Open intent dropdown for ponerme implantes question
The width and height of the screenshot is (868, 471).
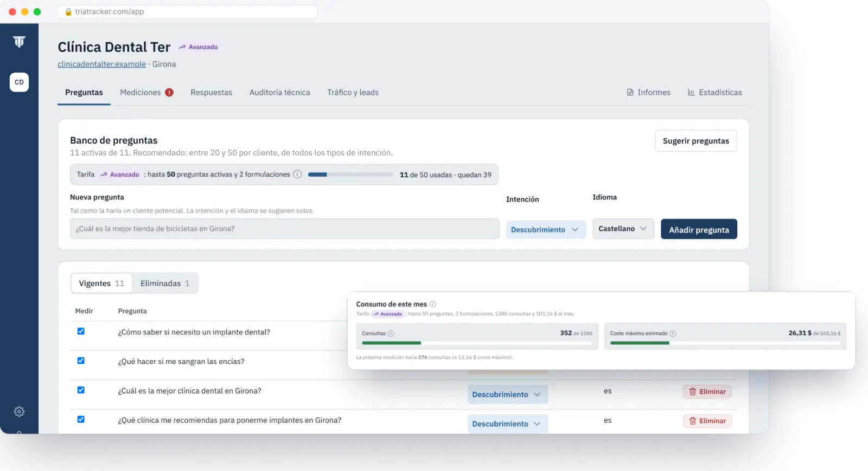pyautogui.click(x=507, y=423)
